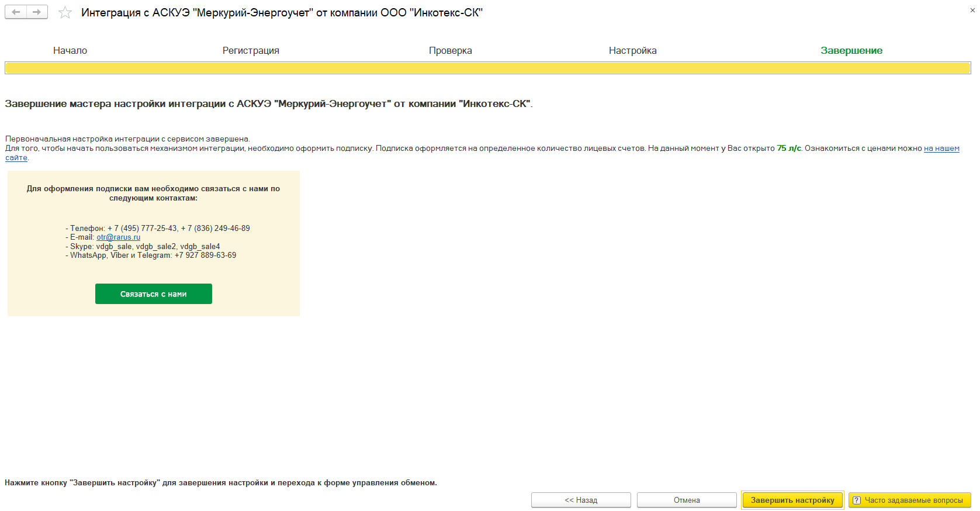
Task: Select the Проверка wizard step
Action: (x=451, y=50)
